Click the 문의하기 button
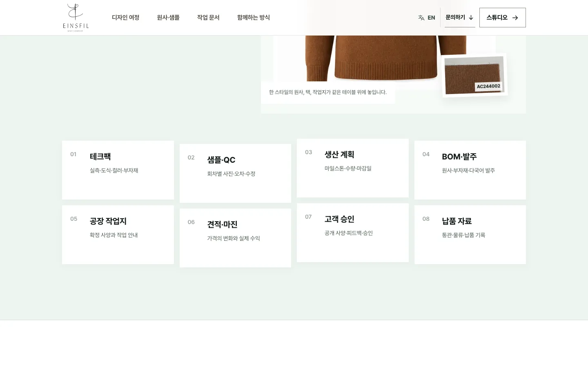Viewport: 588px width, 368px height. pos(460,18)
